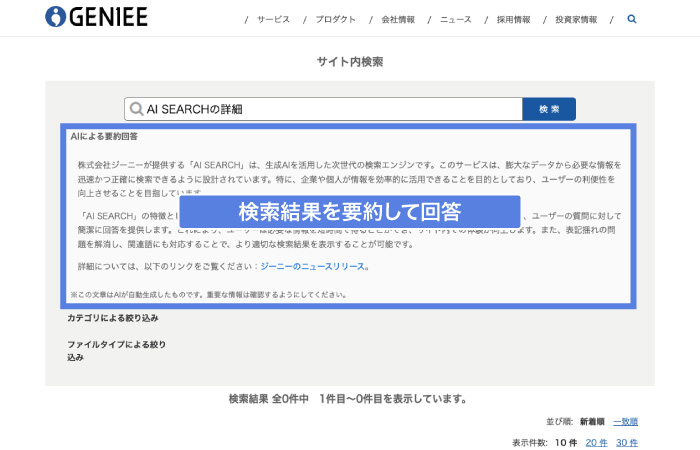700x450 pixels.
Task: Follow the ジーニーのニュースリリース link
Action: (312, 267)
